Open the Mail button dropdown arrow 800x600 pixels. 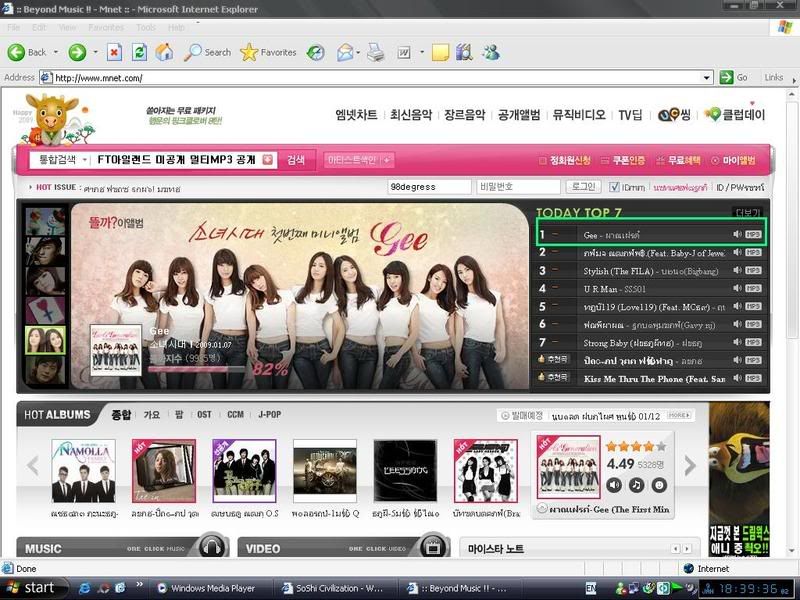(358, 52)
